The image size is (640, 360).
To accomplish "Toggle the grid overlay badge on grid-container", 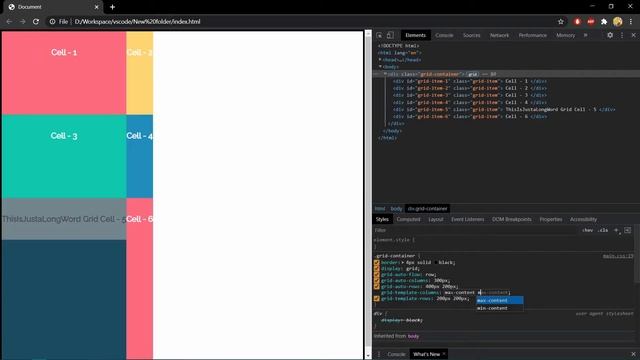I will coord(473,74).
